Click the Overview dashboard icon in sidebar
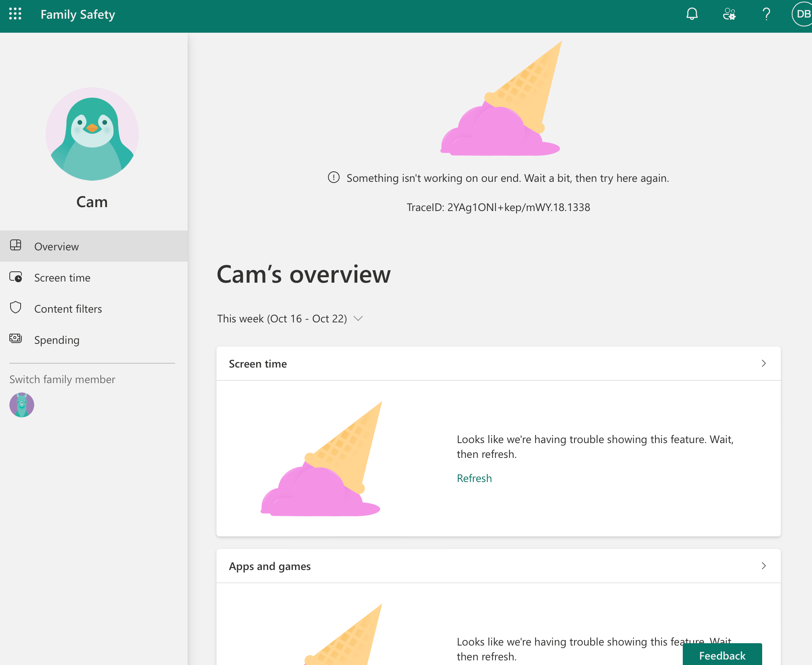Image resolution: width=812 pixels, height=665 pixels. (16, 245)
